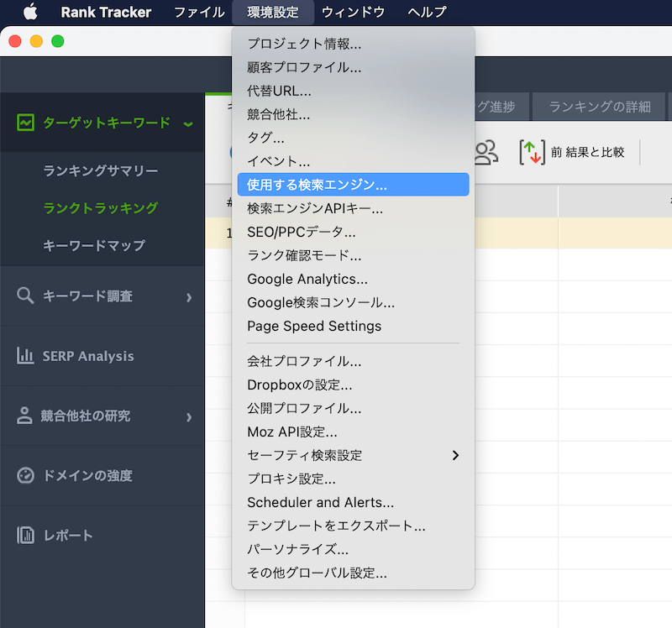Select Scheduler and Alerts... menu item
Image resolution: width=672 pixels, height=628 pixels.
[353, 502]
